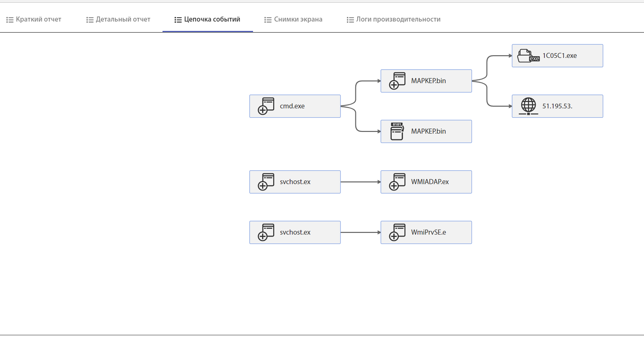Click the process icon in WMIADAP.ex node
Viewport: 644px width, 346px height.
click(397, 182)
